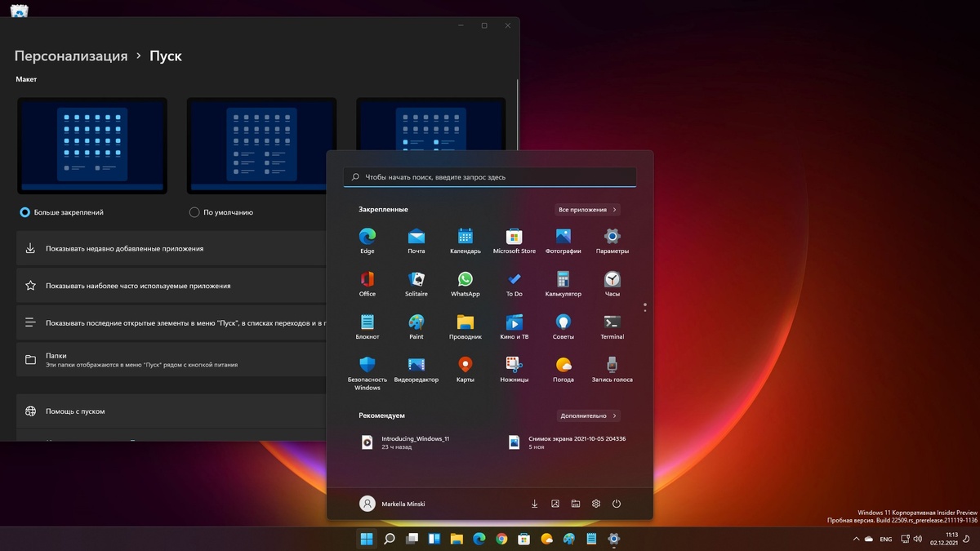
Task: Maximize the Settings window
Action: coord(484,25)
